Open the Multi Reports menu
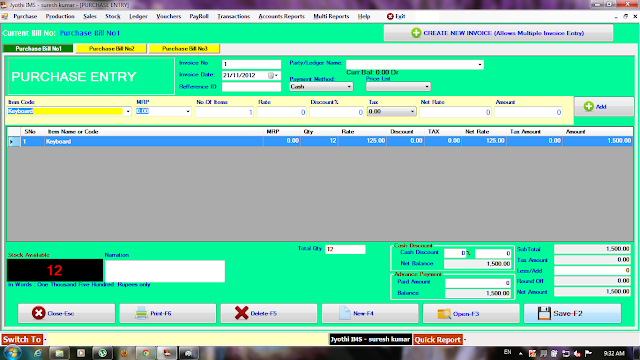Image resolution: width=640 pixels, height=360 pixels. pyautogui.click(x=331, y=16)
